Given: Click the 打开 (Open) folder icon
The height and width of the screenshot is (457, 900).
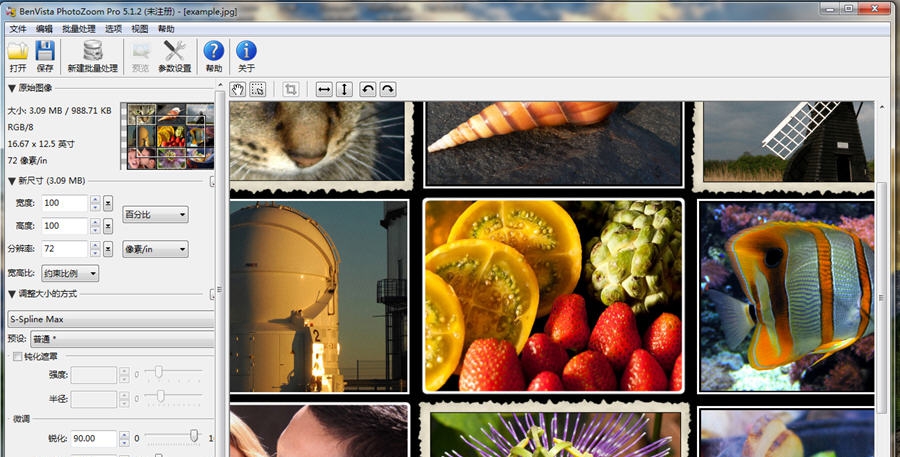Looking at the screenshot, I should (18, 51).
